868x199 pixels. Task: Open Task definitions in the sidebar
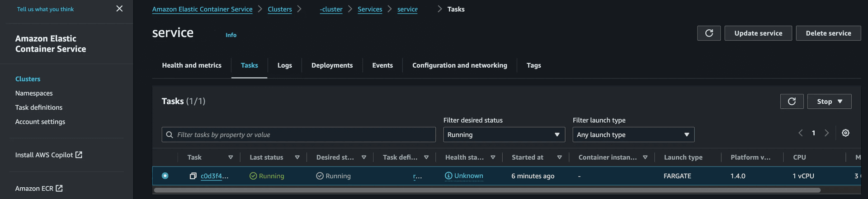click(39, 107)
